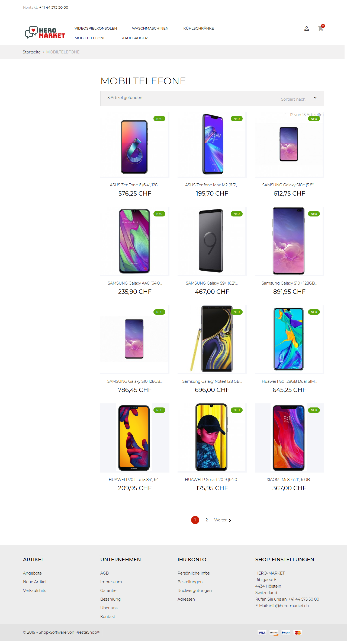Image resolution: width=347 pixels, height=644 pixels.
Task: Click the Hero Market logo
Action: point(45,33)
